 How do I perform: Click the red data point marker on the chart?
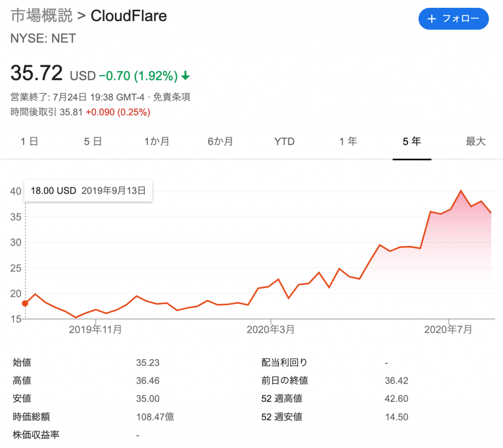(x=25, y=303)
